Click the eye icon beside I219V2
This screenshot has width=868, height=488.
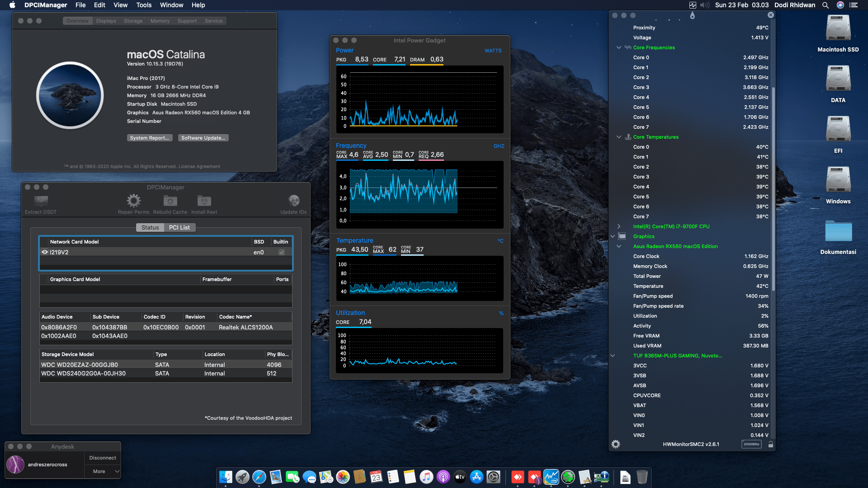[45, 252]
